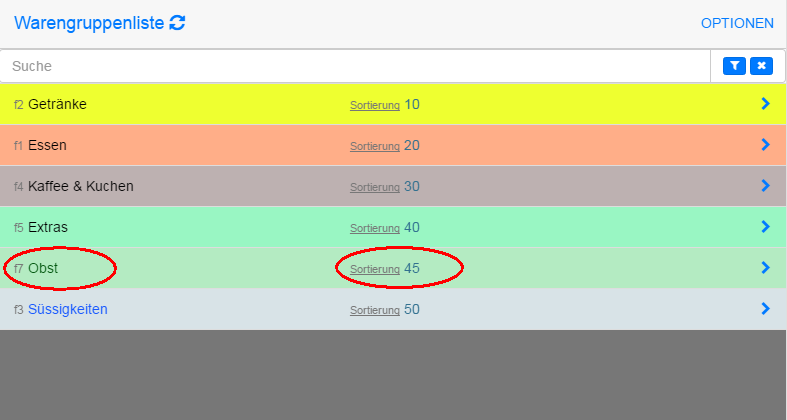Select the Getränke product group

coord(57,104)
